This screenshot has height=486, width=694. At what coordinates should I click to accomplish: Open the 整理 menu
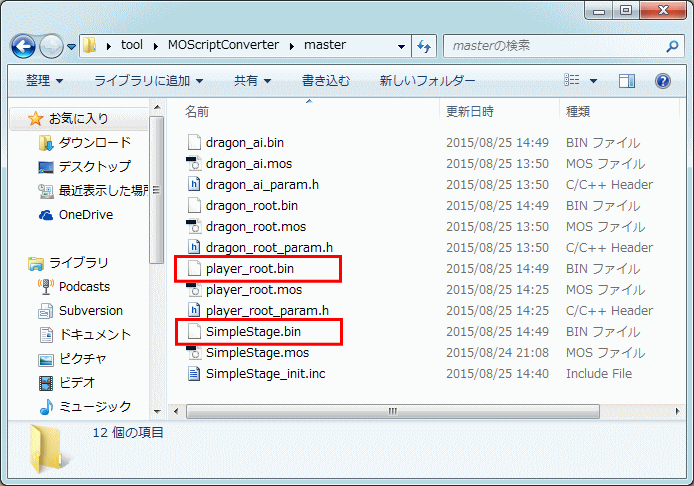point(44,81)
